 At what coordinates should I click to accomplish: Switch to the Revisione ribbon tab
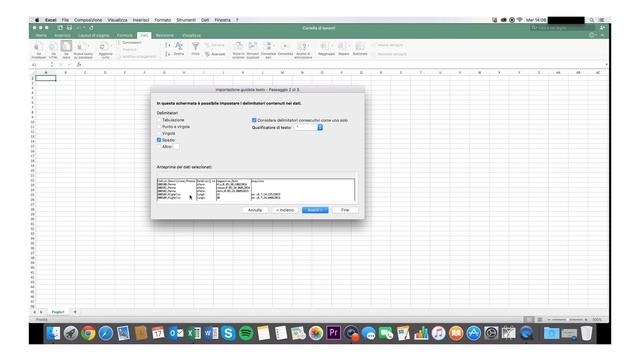164,36
